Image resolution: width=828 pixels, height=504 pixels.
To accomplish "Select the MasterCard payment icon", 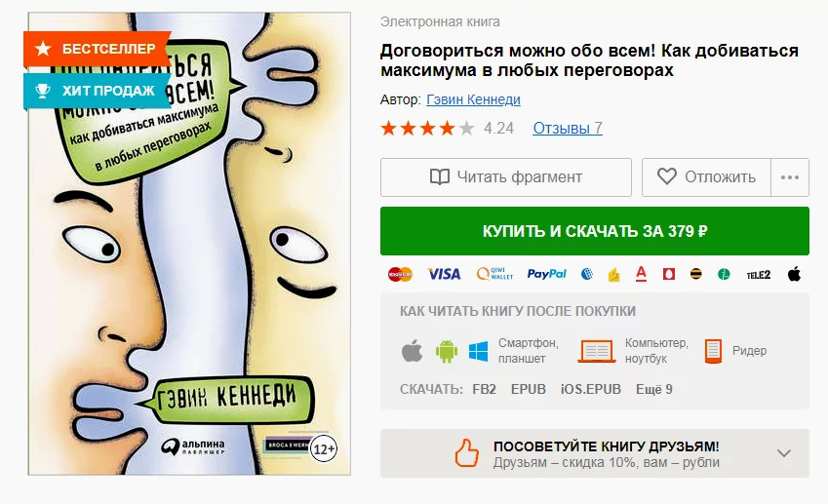I will (x=400, y=274).
